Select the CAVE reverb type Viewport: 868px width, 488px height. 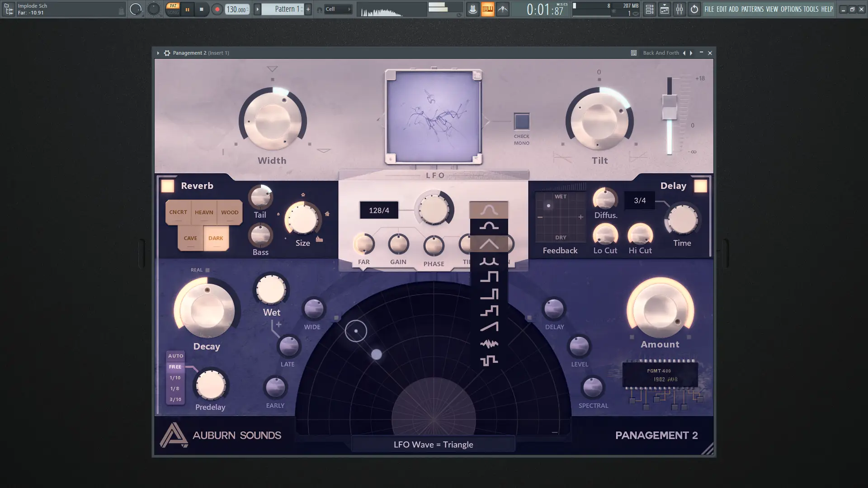pyautogui.click(x=190, y=238)
